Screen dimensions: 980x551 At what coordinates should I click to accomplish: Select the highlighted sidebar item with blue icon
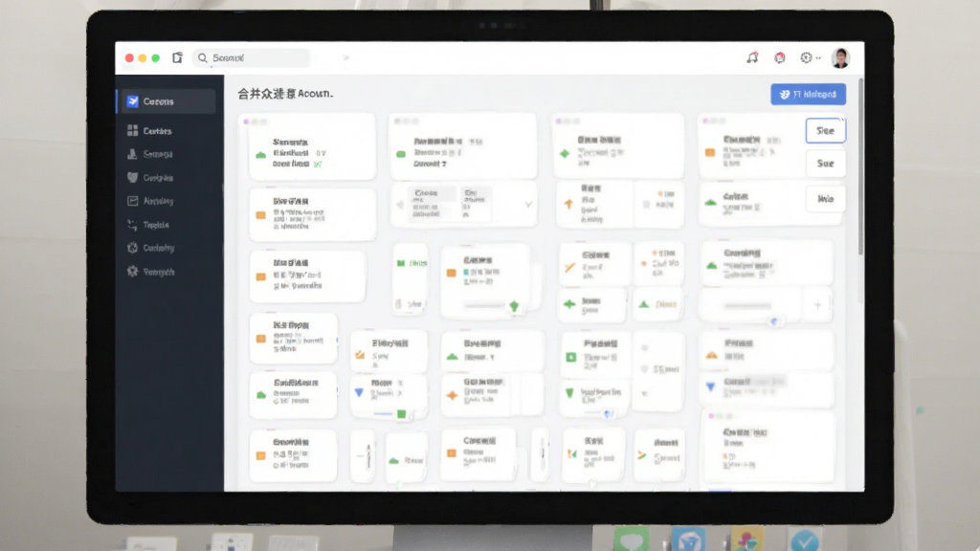tap(167, 101)
